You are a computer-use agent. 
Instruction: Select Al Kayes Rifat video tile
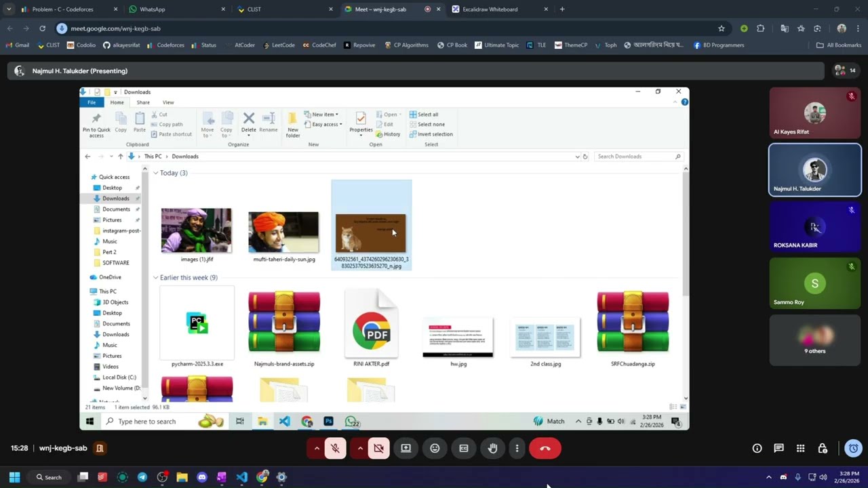click(815, 113)
